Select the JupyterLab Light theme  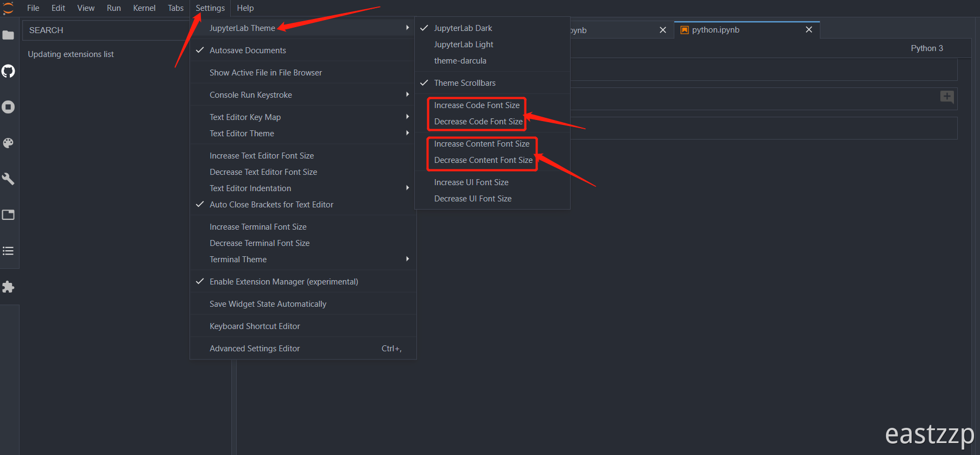click(492, 45)
